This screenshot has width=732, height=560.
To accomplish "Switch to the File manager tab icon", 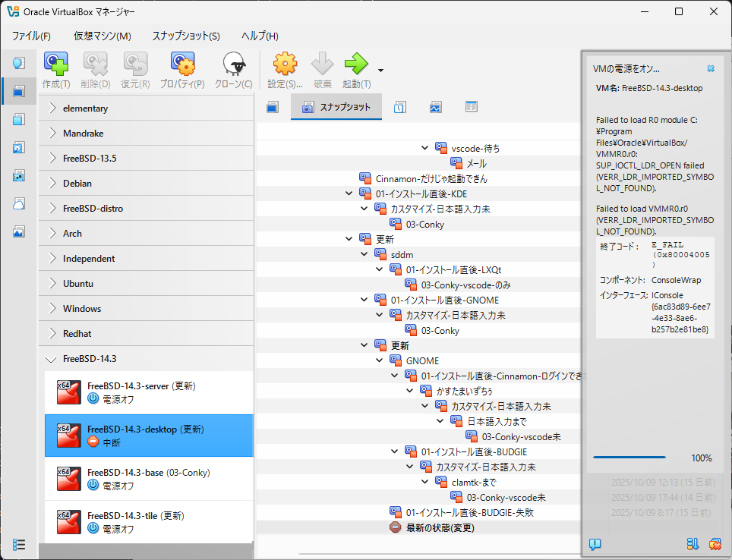I will coord(472,107).
